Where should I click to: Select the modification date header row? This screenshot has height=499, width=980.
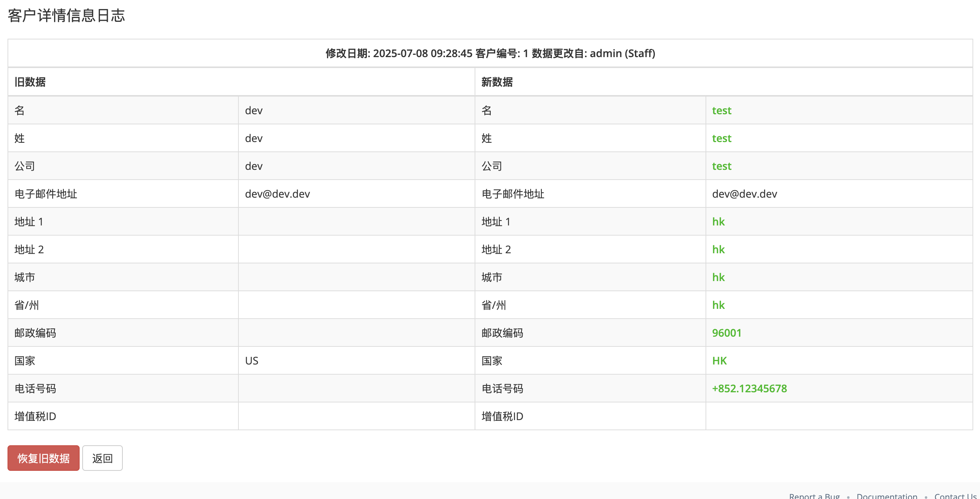tap(490, 53)
